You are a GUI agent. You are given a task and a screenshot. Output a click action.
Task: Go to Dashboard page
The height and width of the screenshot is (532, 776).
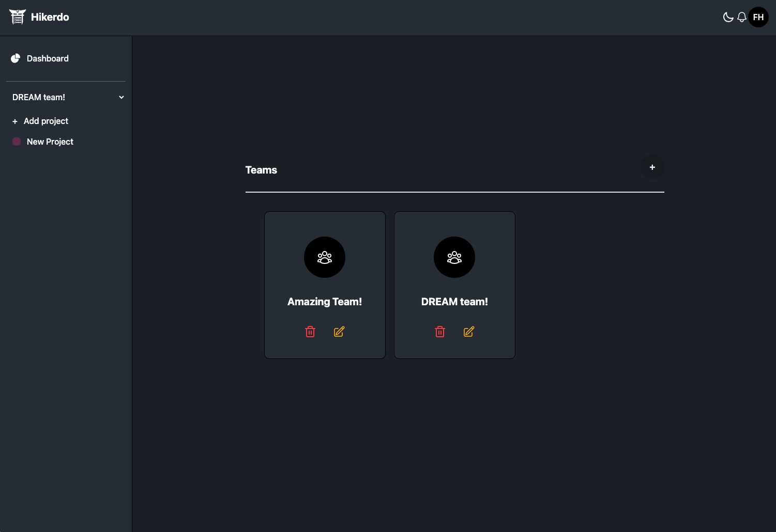(x=48, y=58)
